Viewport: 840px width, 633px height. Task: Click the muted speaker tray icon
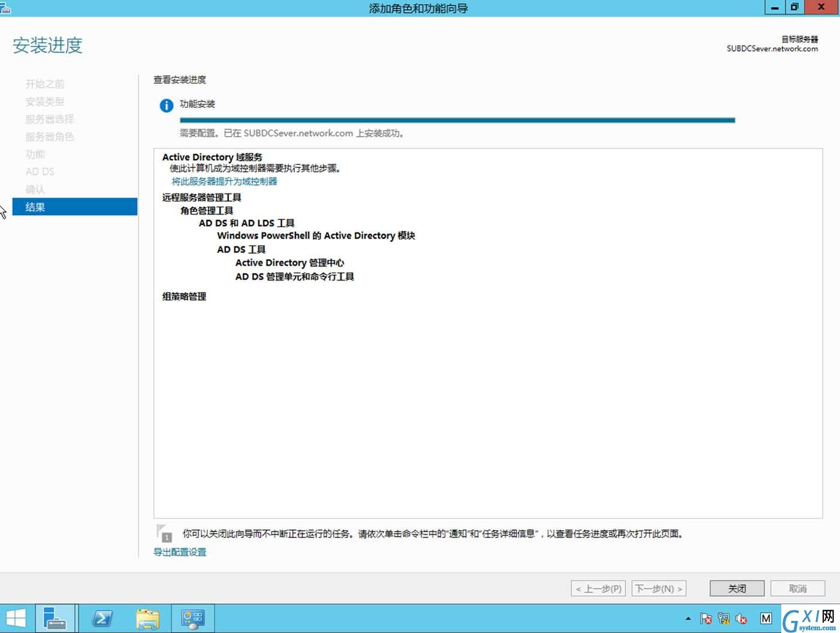741,618
